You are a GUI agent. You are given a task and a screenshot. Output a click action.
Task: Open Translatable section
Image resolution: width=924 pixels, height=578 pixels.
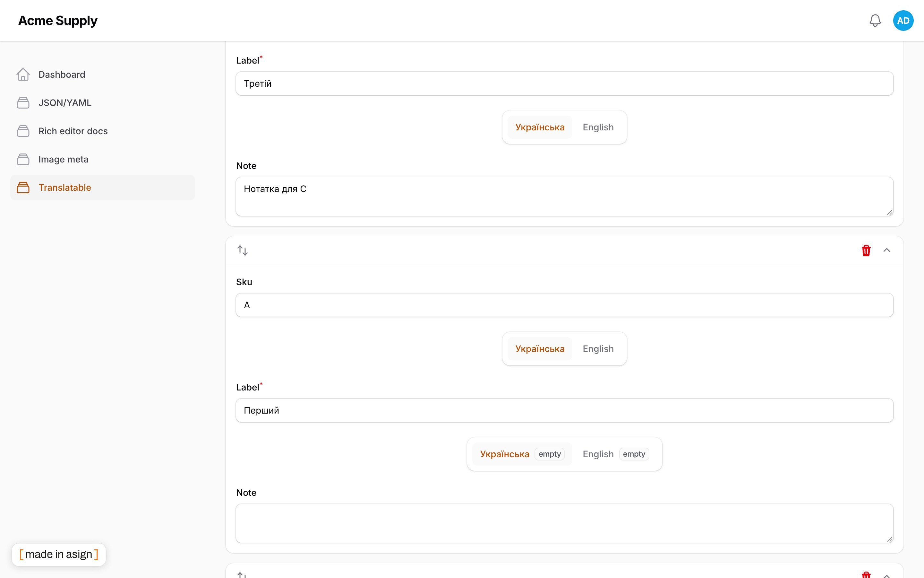coord(103,188)
